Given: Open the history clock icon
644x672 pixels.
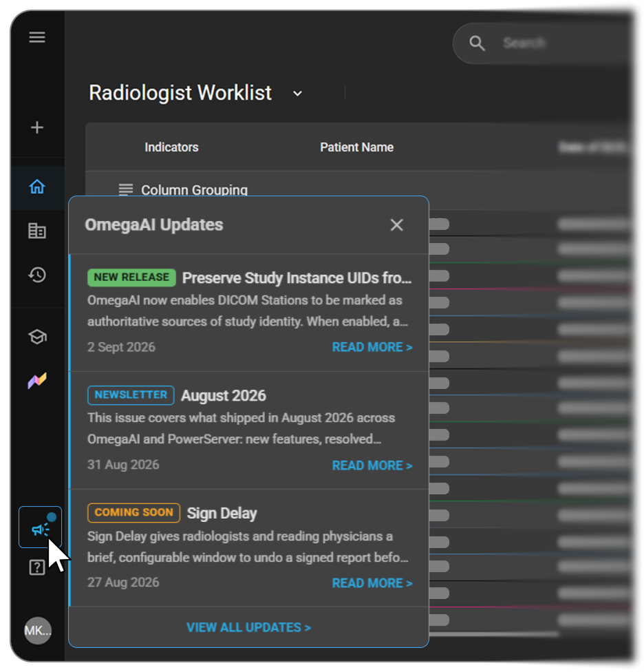Looking at the screenshot, I should (x=37, y=275).
